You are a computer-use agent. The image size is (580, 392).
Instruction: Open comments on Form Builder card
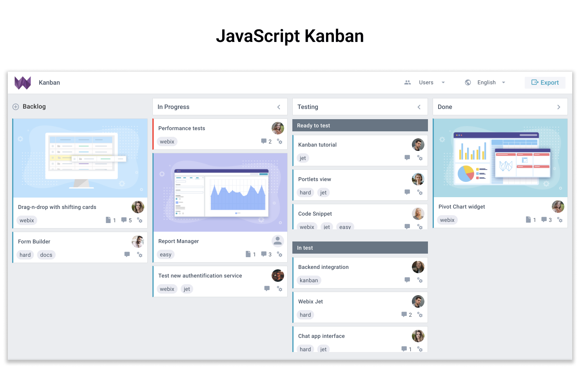pyautogui.click(x=127, y=254)
